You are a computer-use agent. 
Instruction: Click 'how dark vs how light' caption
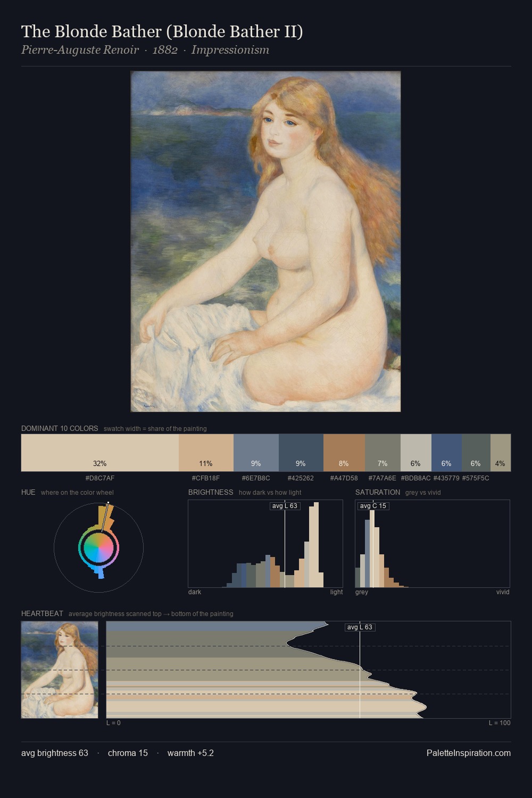coord(270,492)
